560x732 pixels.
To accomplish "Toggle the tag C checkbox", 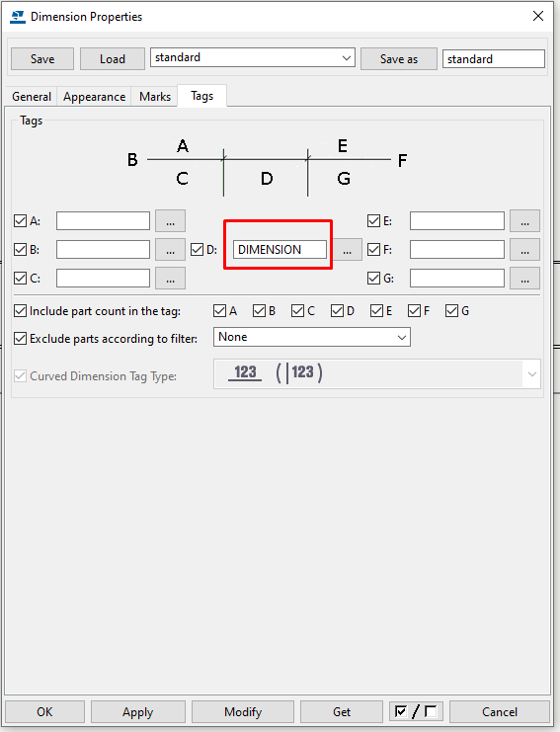I will tap(20, 279).
